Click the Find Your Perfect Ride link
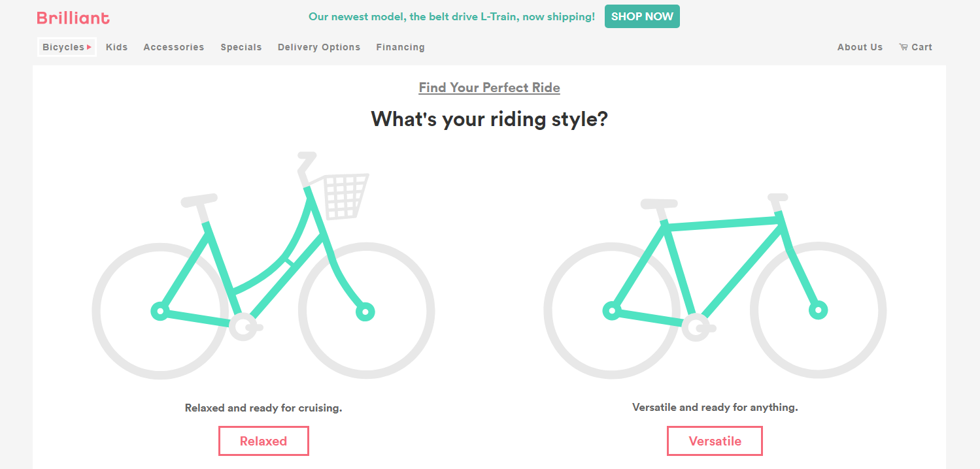980x469 pixels. coord(489,88)
